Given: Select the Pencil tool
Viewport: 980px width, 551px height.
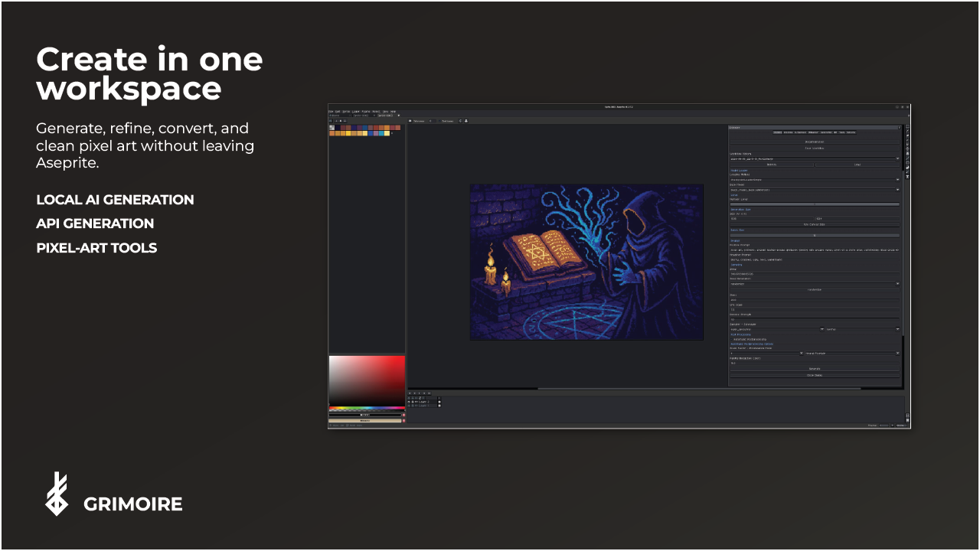Looking at the screenshot, I should [x=907, y=131].
